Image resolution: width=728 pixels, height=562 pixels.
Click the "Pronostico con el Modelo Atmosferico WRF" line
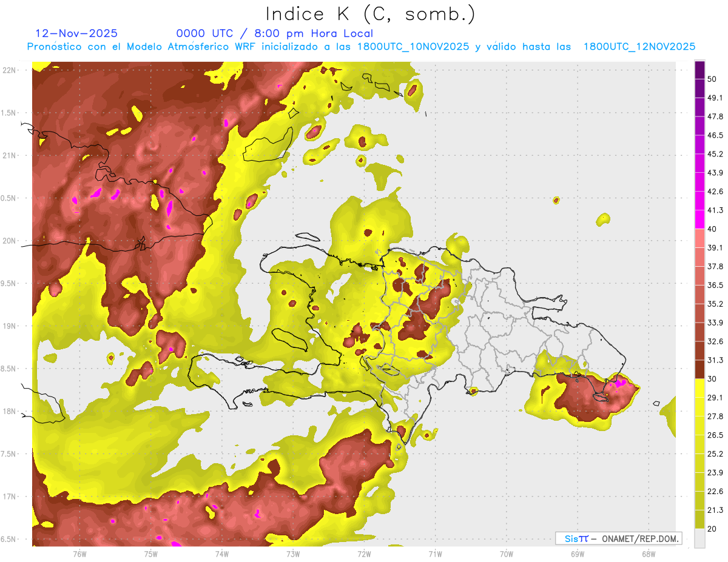[x=361, y=47]
